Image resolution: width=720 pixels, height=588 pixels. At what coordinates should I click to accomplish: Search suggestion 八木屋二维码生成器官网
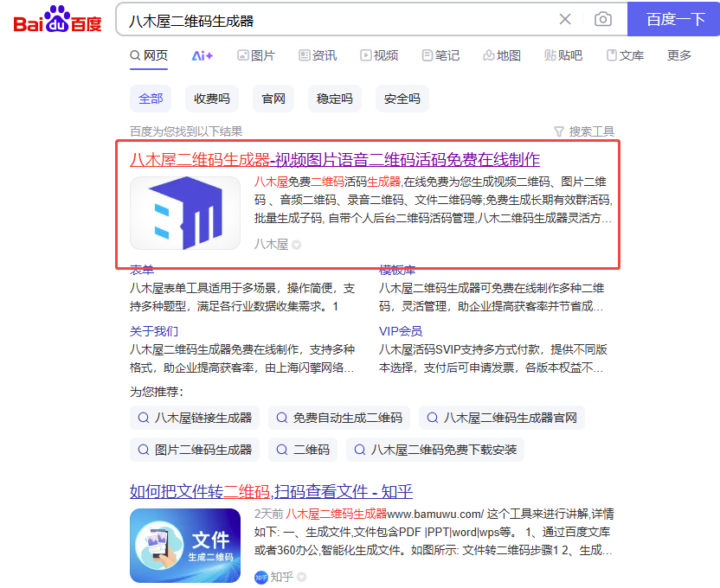pos(502,418)
